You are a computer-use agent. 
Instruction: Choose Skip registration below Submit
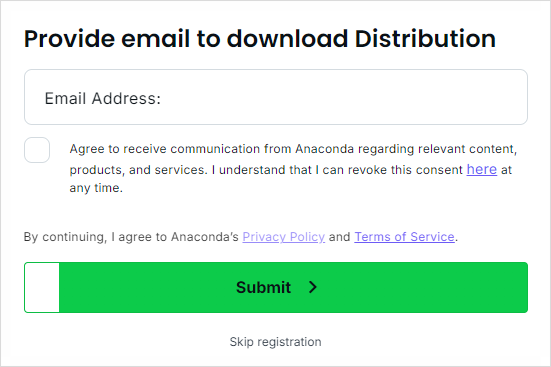(x=276, y=342)
